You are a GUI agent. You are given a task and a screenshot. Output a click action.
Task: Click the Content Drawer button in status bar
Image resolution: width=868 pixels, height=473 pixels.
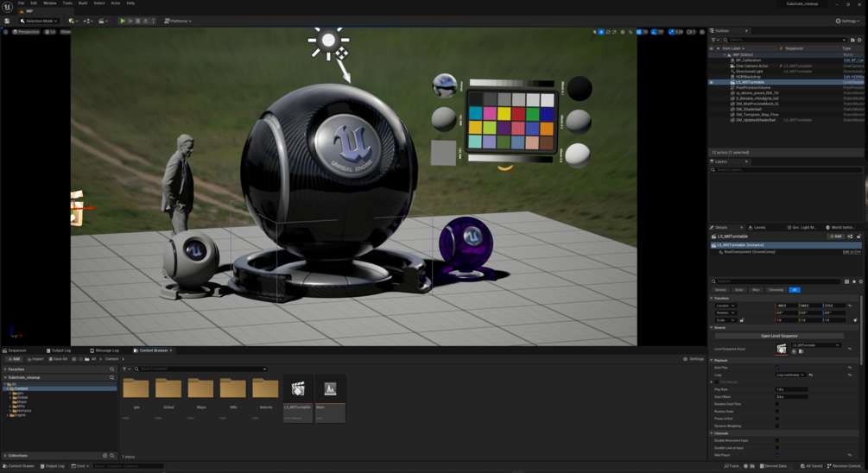[x=19, y=466]
